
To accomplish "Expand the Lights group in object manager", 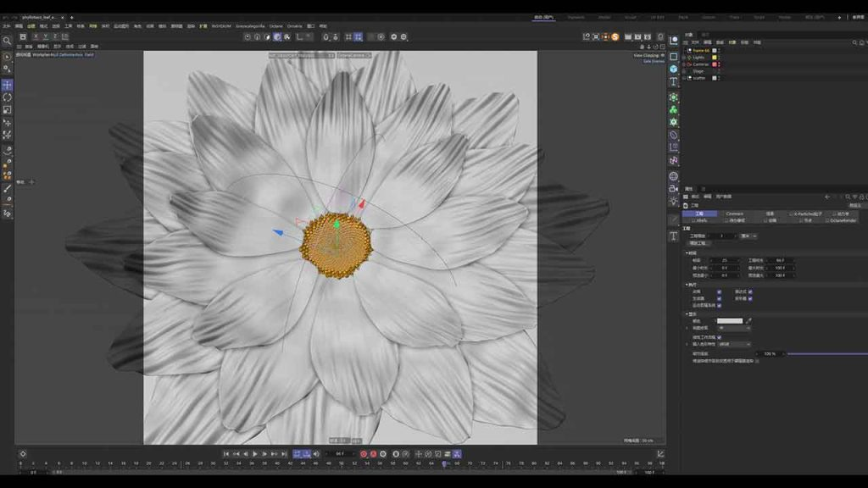I will pos(687,58).
